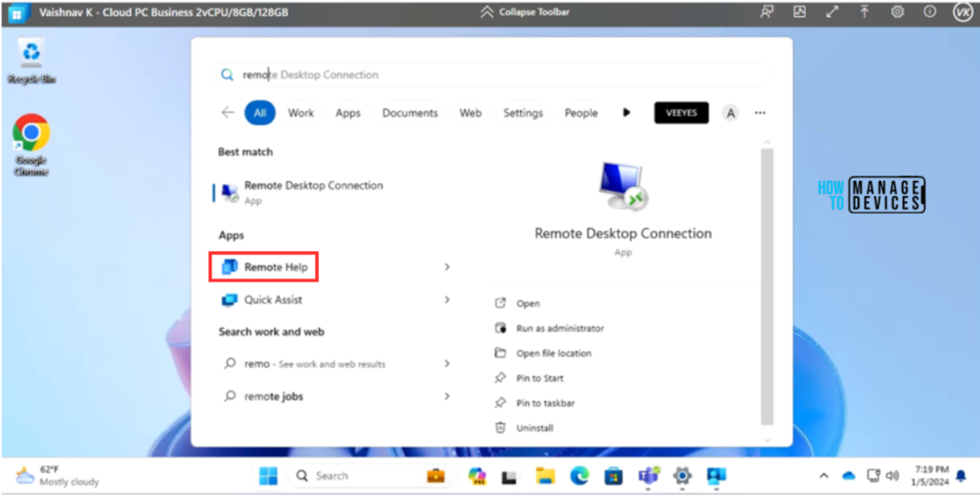
Task: Open the notification bell
Action: point(961,476)
